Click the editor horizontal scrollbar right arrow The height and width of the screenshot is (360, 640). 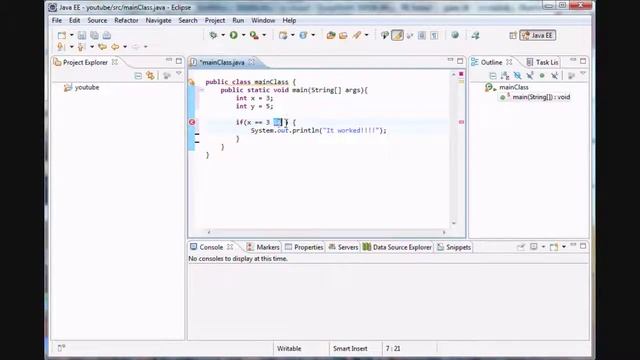point(444,232)
